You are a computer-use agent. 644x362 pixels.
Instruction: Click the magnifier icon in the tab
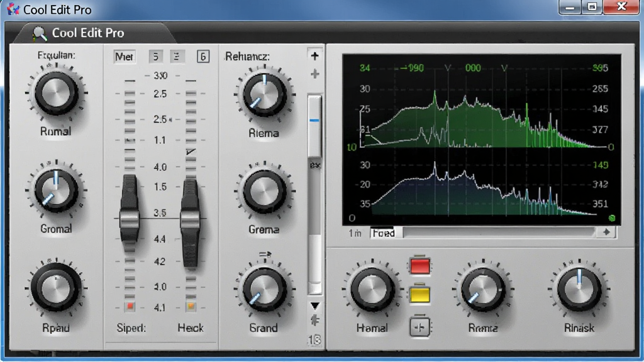(40, 33)
